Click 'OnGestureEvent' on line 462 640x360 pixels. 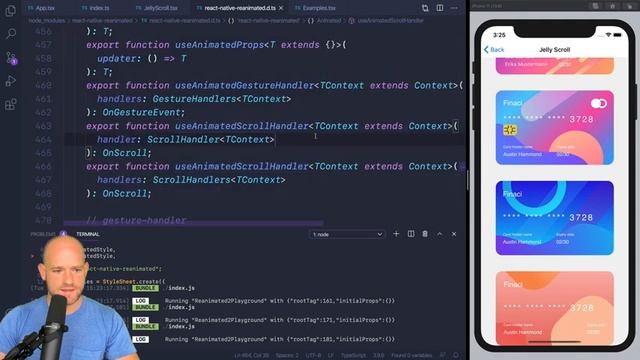[x=141, y=112]
